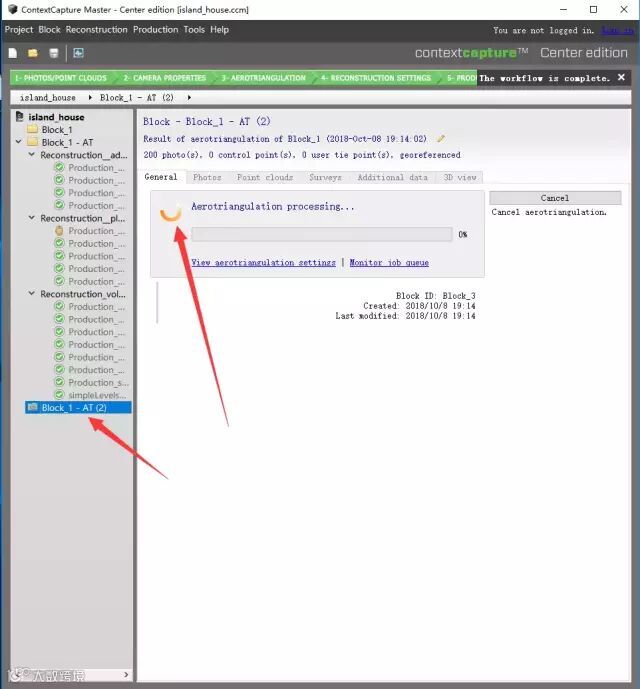This screenshot has height=689, width=640.
Task: Click island_house in the breadcrumb
Action: (47, 98)
